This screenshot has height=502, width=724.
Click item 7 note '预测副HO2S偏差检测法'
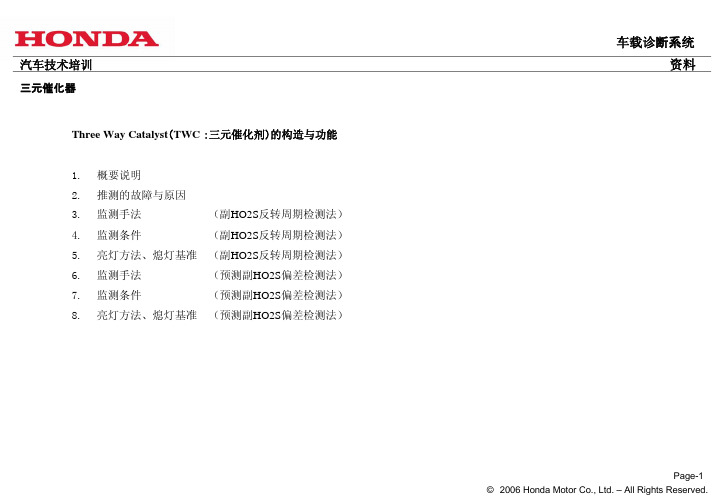point(278,295)
